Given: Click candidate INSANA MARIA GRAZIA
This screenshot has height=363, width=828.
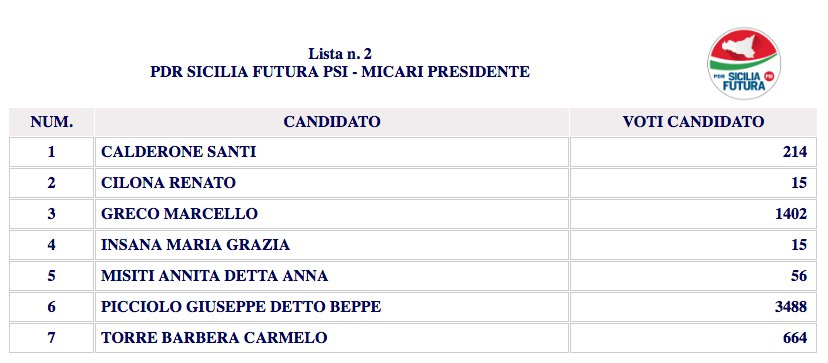Looking at the screenshot, I should click(x=195, y=245).
